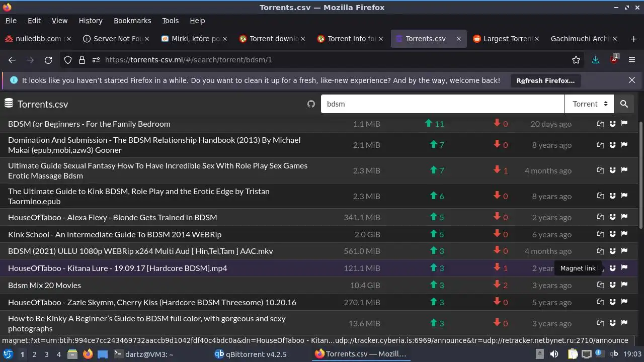Switch to the 'Server Not Found' tab

(116, 39)
